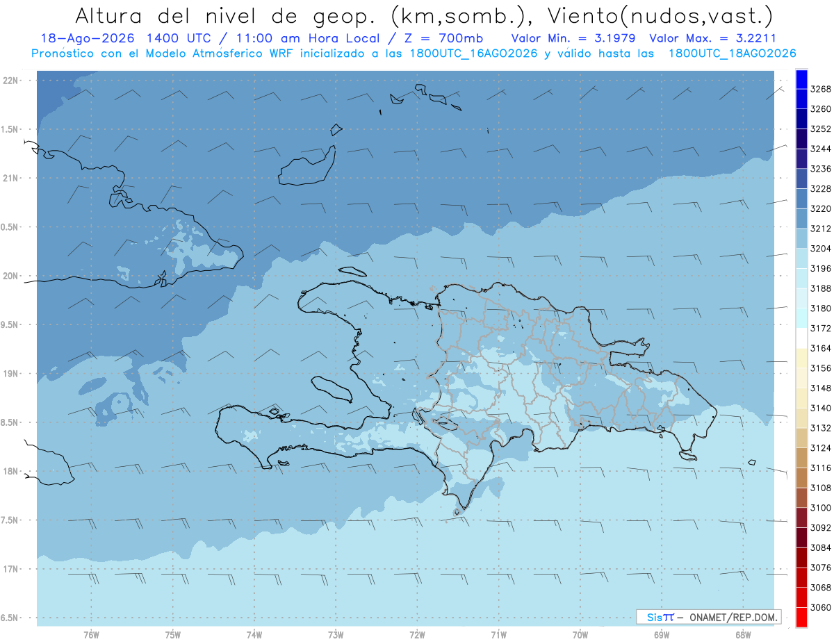Click the 3268 color scale label
The height and width of the screenshot is (644, 834).
click(821, 89)
